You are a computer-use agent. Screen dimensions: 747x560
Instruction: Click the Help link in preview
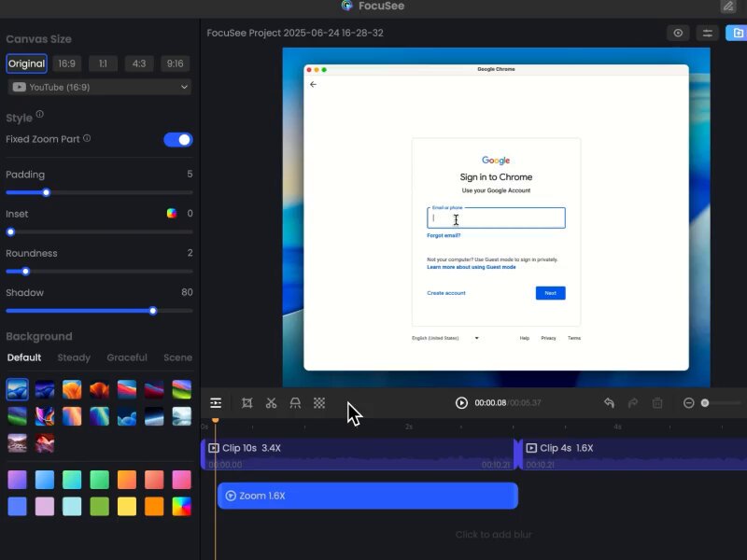pos(525,338)
